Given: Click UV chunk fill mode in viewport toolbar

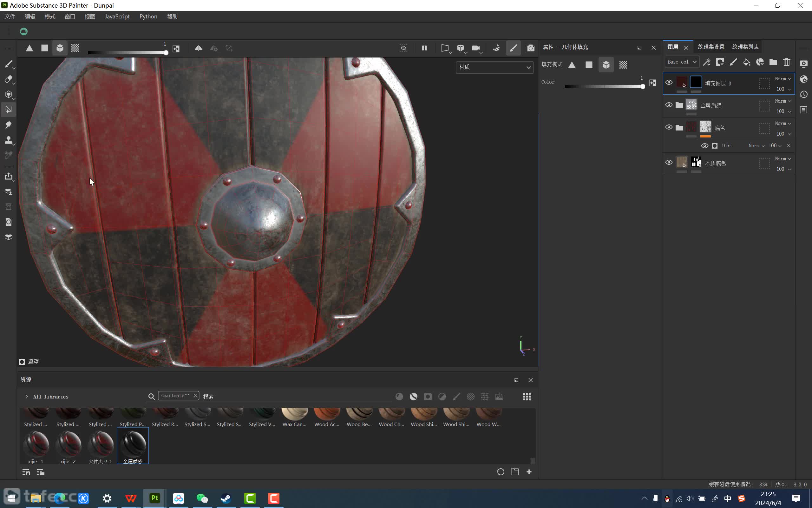Looking at the screenshot, I should pyautogui.click(x=75, y=48).
